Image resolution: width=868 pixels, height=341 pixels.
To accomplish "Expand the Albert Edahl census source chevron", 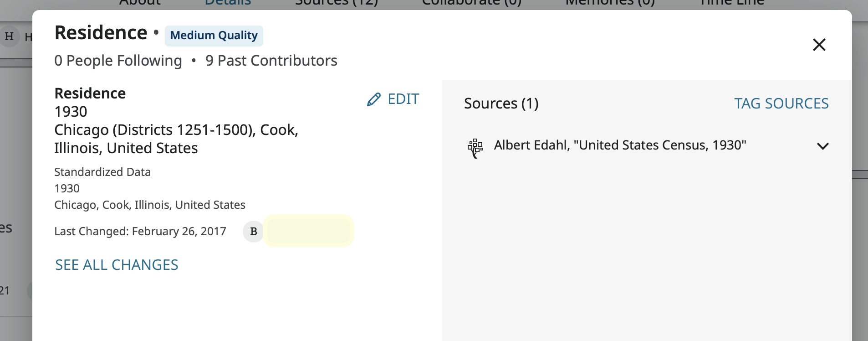I will (x=823, y=146).
